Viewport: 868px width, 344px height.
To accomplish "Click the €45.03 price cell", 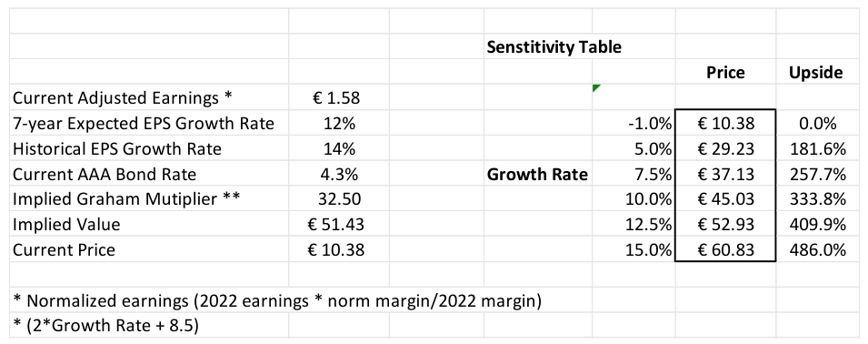I will (725, 199).
